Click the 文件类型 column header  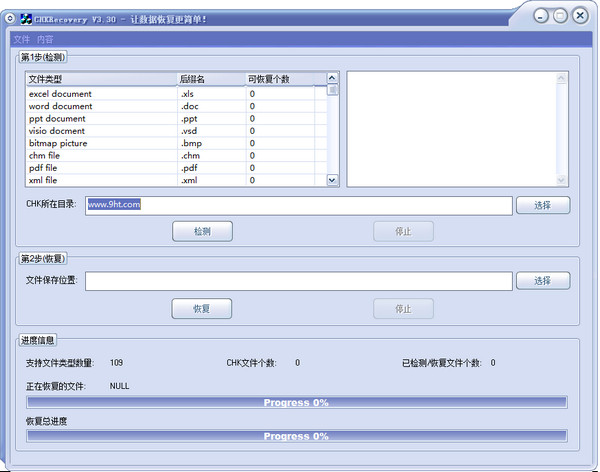coord(102,79)
